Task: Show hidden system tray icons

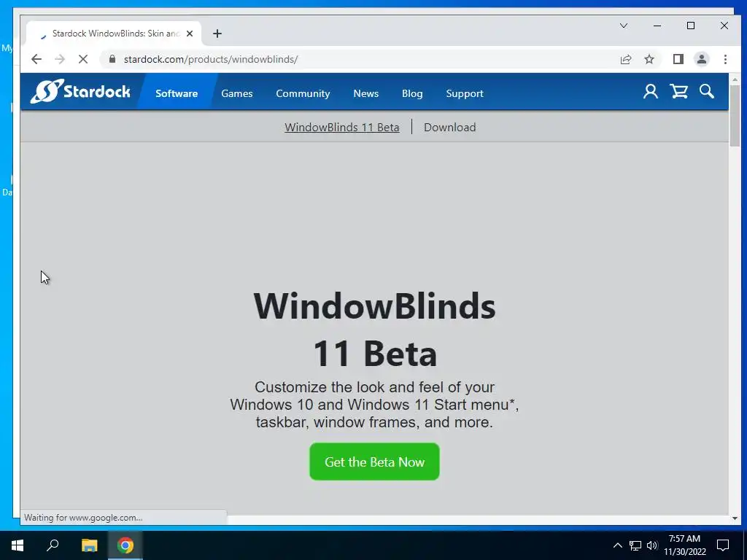Action: [x=617, y=545]
